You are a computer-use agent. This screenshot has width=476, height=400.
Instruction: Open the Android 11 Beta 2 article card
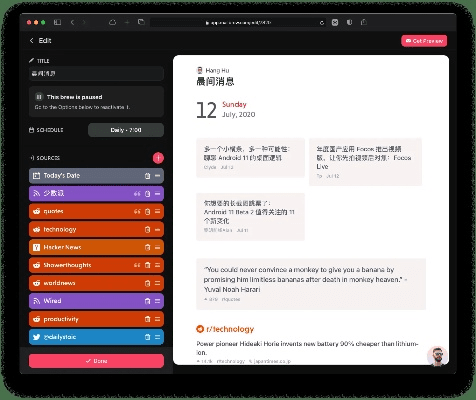point(250,217)
